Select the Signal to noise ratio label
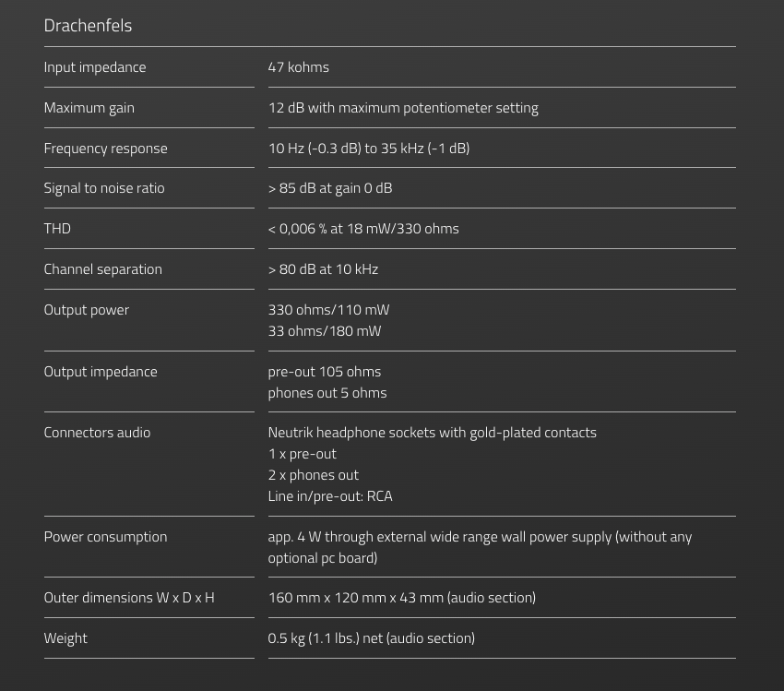784x691 pixels. point(103,188)
